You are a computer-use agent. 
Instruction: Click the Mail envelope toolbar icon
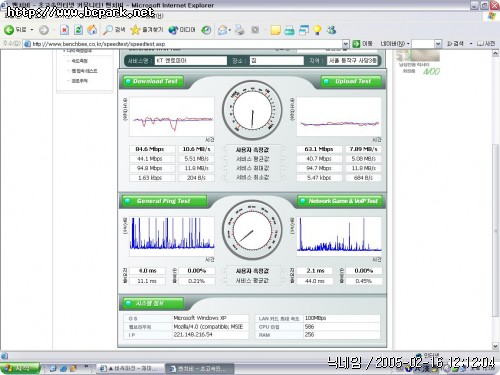(x=222, y=30)
